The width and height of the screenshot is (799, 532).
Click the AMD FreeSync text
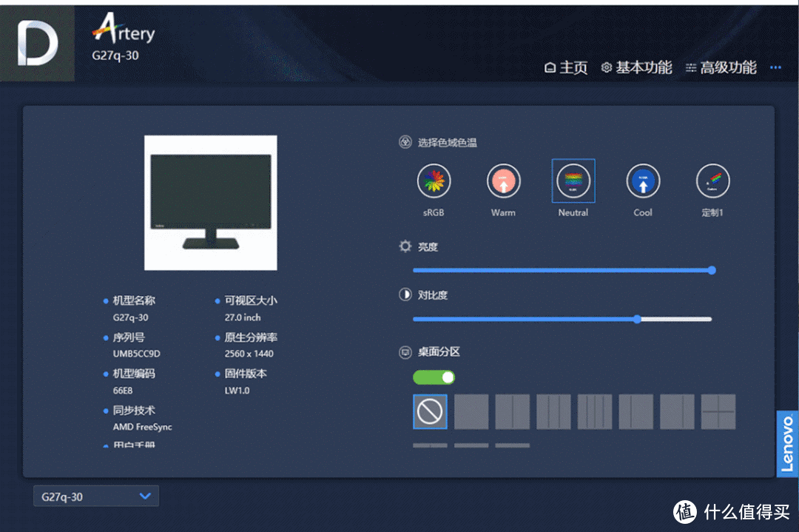click(142, 427)
